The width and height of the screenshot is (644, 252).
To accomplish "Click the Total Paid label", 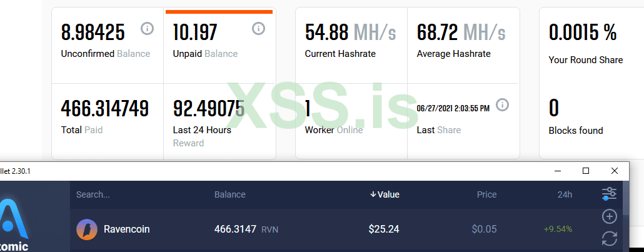I will pyautogui.click(x=82, y=130).
